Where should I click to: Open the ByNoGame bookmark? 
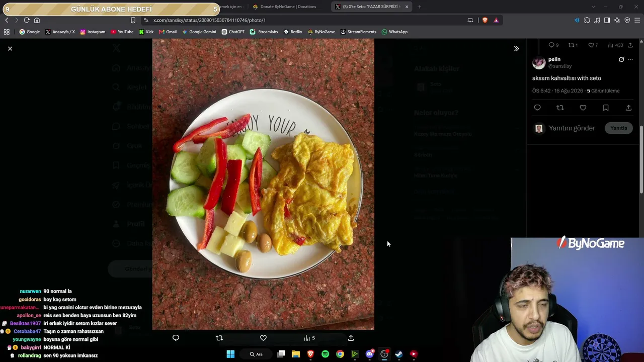321,32
